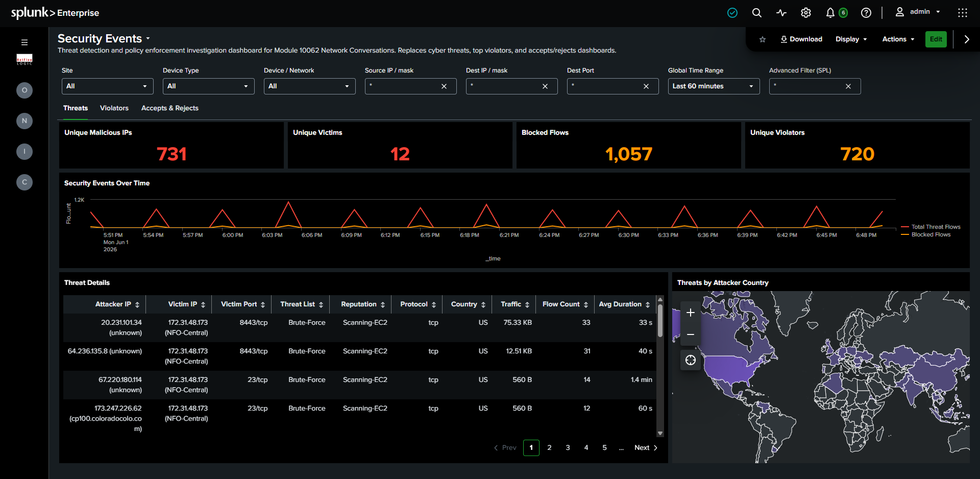Screen dimensions: 980x479
Task: Go to table page 3
Action: [x=568, y=448]
